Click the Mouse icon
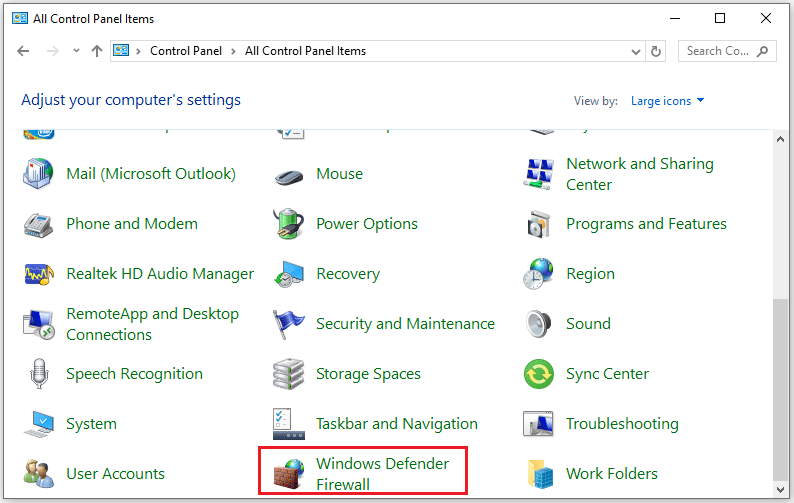This screenshot has width=794, height=503. pyautogui.click(x=289, y=176)
